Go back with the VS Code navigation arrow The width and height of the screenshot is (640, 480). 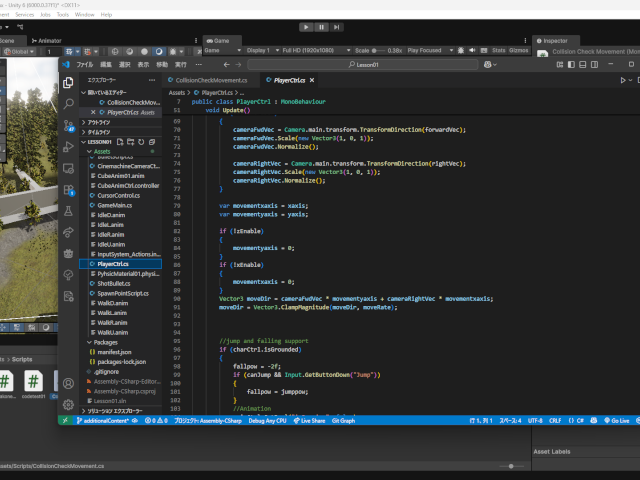[x=227, y=64]
